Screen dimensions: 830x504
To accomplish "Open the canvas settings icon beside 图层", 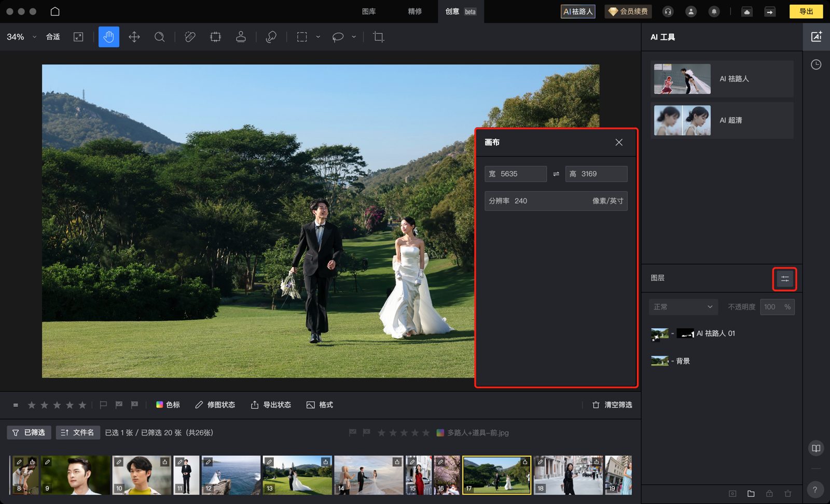I will coord(784,279).
